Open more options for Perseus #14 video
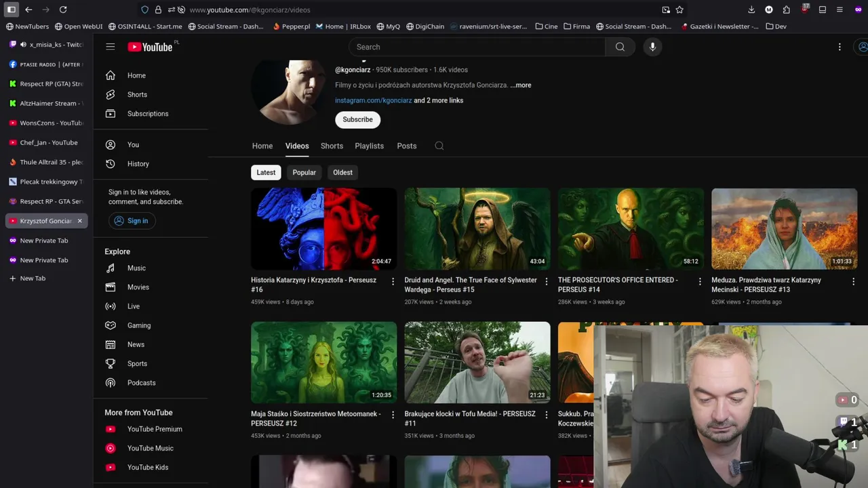Image resolution: width=868 pixels, height=488 pixels. point(700,281)
